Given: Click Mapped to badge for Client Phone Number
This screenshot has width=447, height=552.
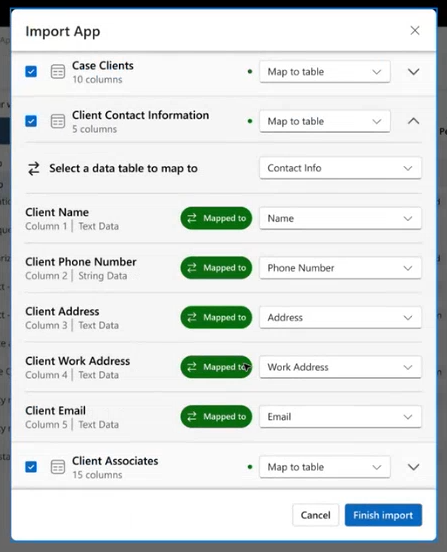Looking at the screenshot, I should 216,268.
